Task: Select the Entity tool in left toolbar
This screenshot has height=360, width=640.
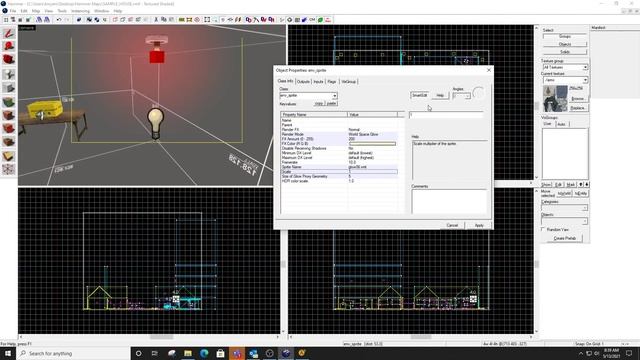Action: (x=9, y=74)
